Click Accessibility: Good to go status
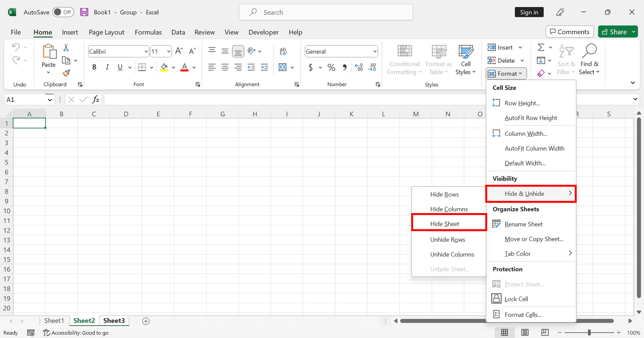 (76, 333)
